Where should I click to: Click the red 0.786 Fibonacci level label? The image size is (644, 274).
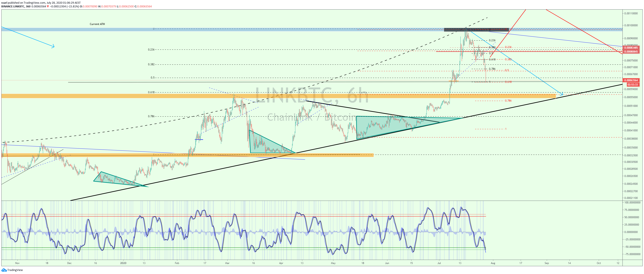(x=508, y=101)
